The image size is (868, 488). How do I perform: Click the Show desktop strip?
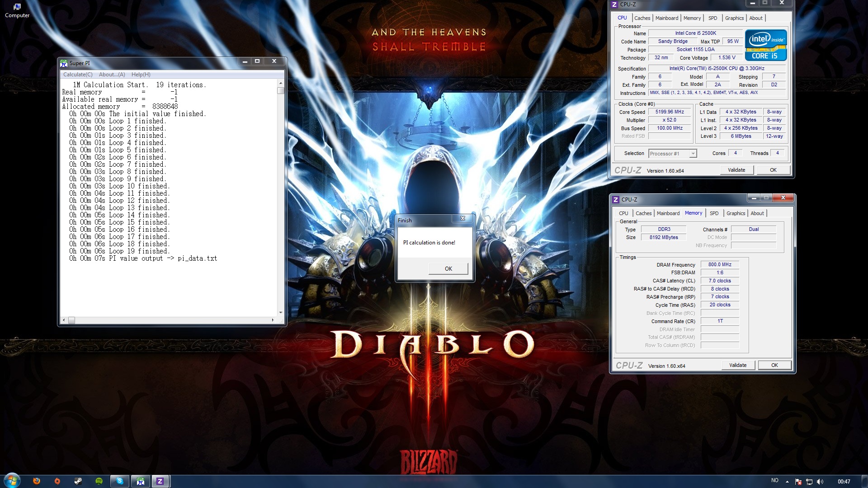coord(864,482)
